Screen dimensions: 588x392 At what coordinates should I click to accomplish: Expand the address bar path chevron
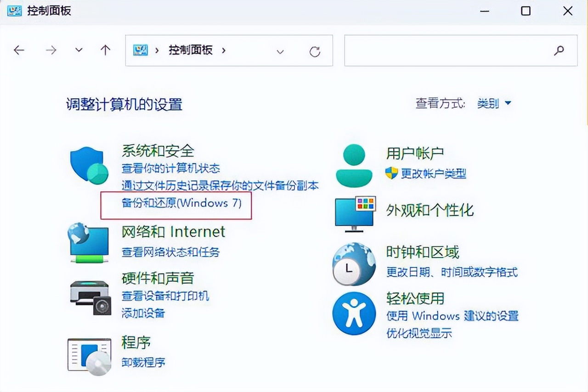coord(280,52)
